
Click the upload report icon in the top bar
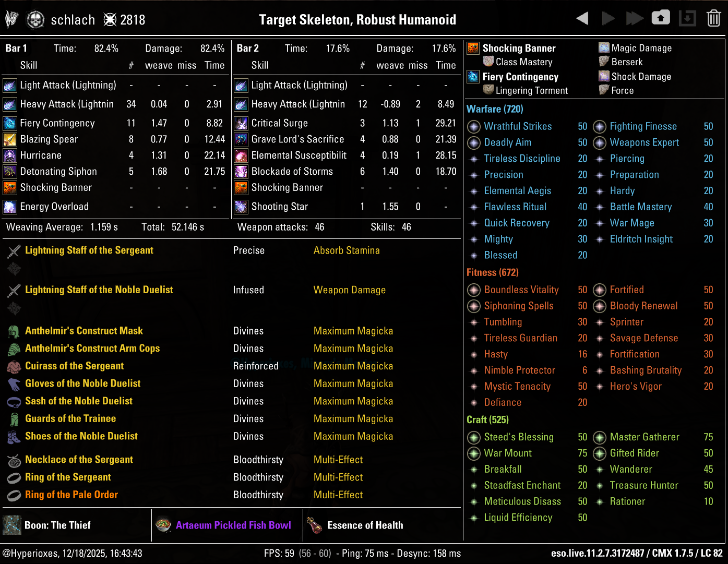[661, 17]
